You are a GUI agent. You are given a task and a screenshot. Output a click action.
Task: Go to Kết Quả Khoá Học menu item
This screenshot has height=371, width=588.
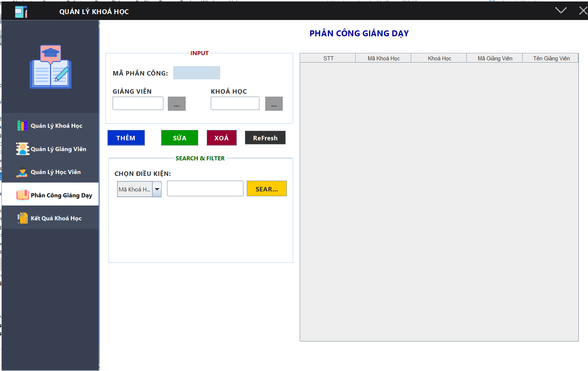[x=56, y=218]
